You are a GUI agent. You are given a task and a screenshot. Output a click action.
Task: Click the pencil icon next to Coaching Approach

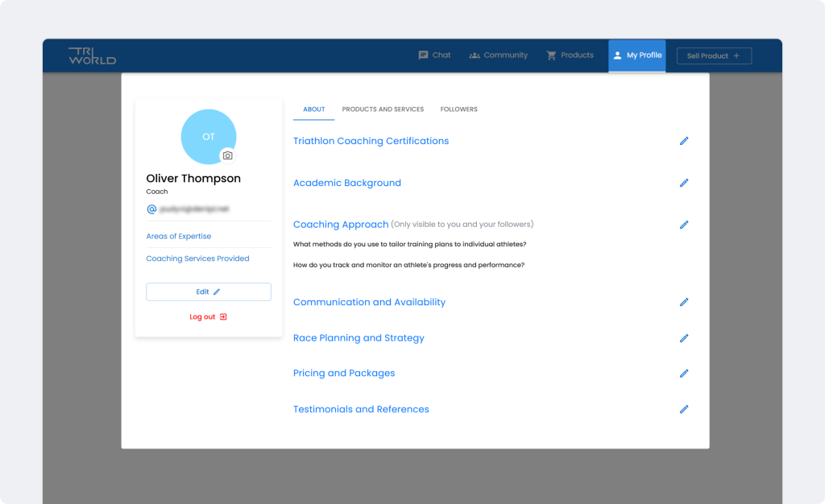(684, 225)
